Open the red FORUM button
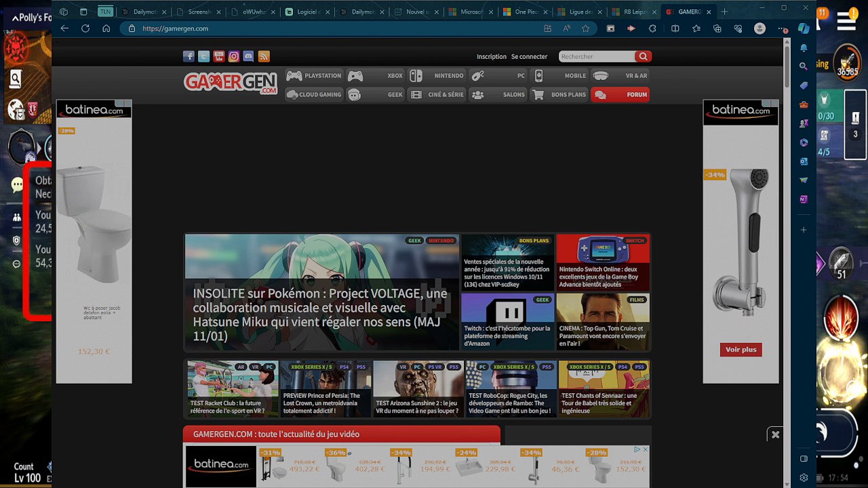Screen dimensions: 868x488 coord(620,95)
